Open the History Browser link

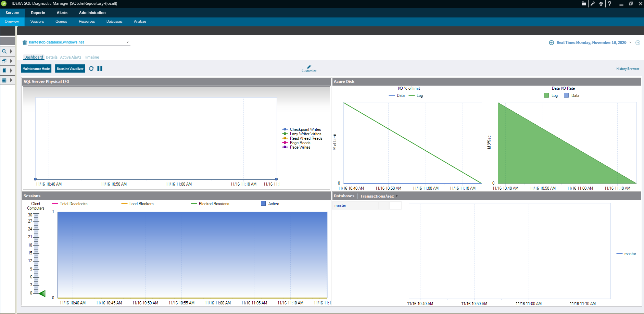point(628,69)
